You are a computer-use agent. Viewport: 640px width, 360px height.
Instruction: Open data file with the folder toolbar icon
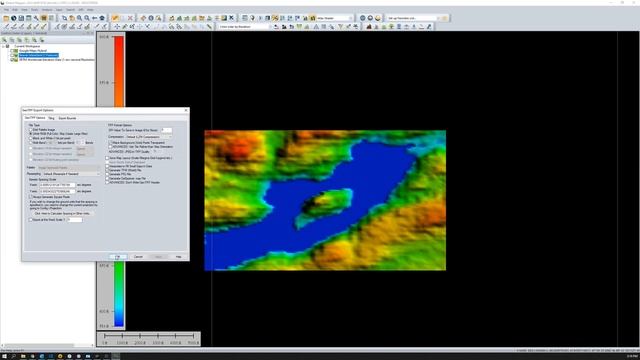6,18
